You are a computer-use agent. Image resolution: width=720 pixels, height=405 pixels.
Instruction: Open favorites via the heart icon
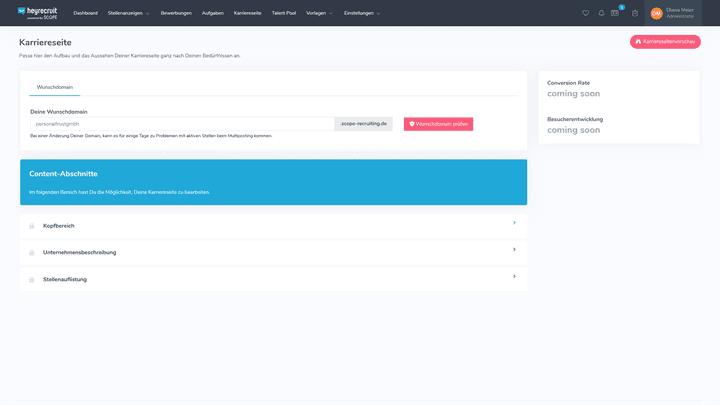[x=586, y=13]
